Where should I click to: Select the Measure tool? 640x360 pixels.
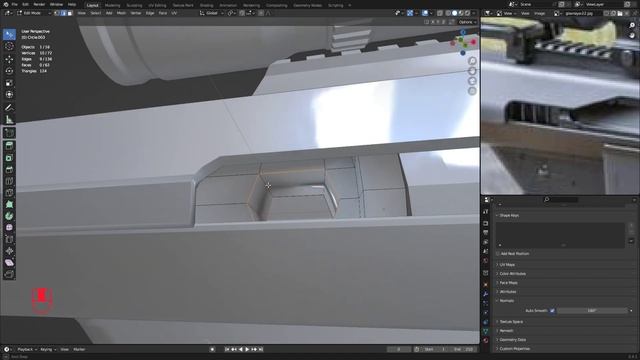(x=9, y=120)
